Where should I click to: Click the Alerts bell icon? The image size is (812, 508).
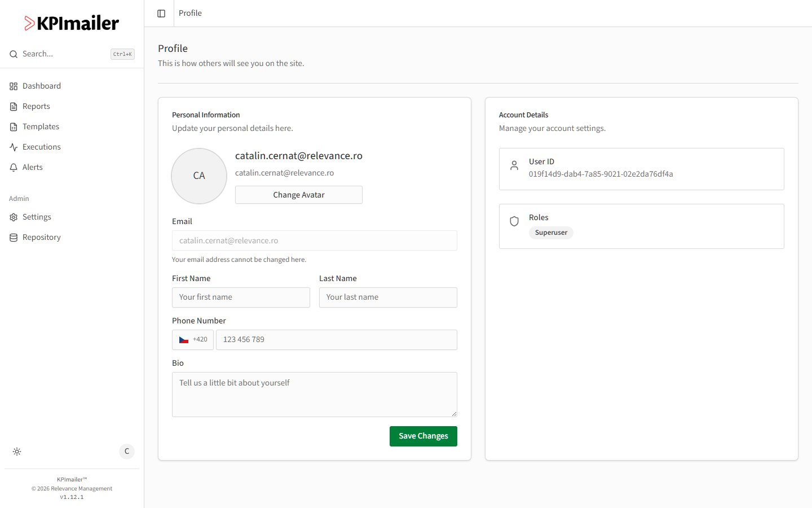click(x=14, y=168)
